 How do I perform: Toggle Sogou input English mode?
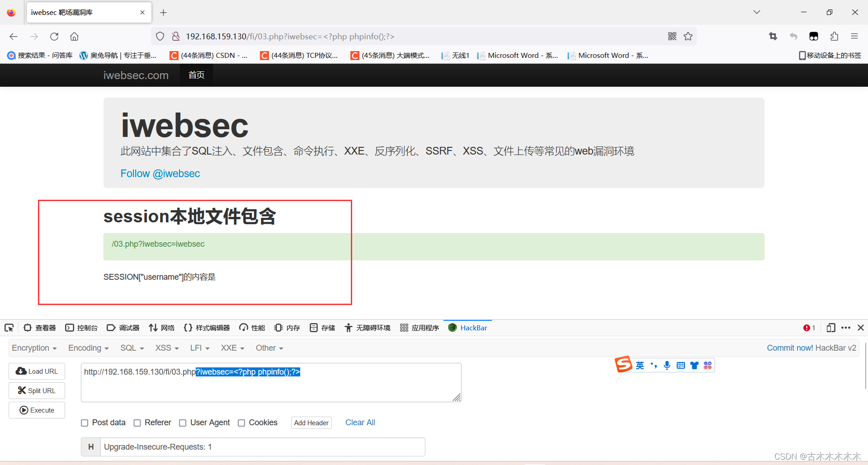640,365
